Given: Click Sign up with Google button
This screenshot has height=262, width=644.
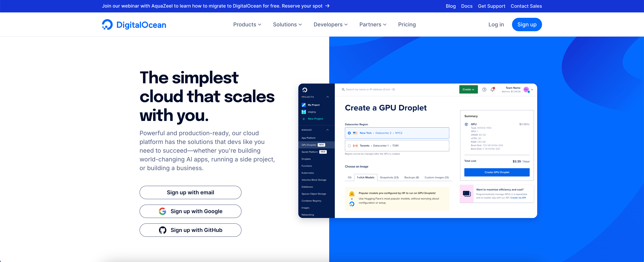Looking at the screenshot, I should (190, 211).
